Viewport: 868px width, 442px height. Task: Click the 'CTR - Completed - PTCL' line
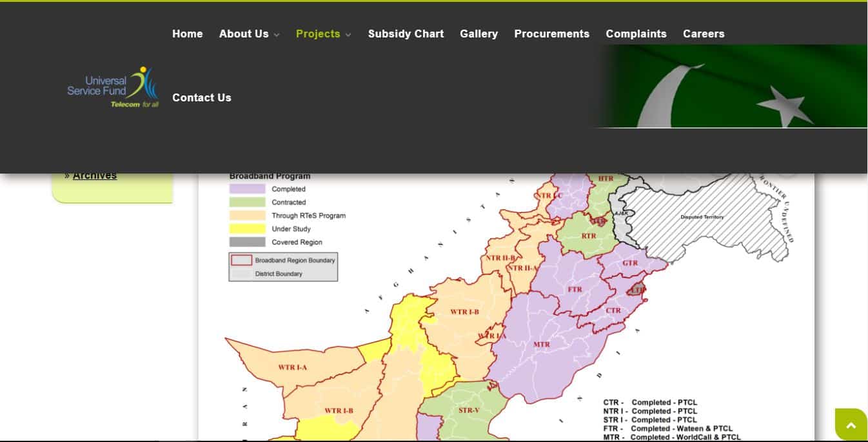[x=650, y=403]
